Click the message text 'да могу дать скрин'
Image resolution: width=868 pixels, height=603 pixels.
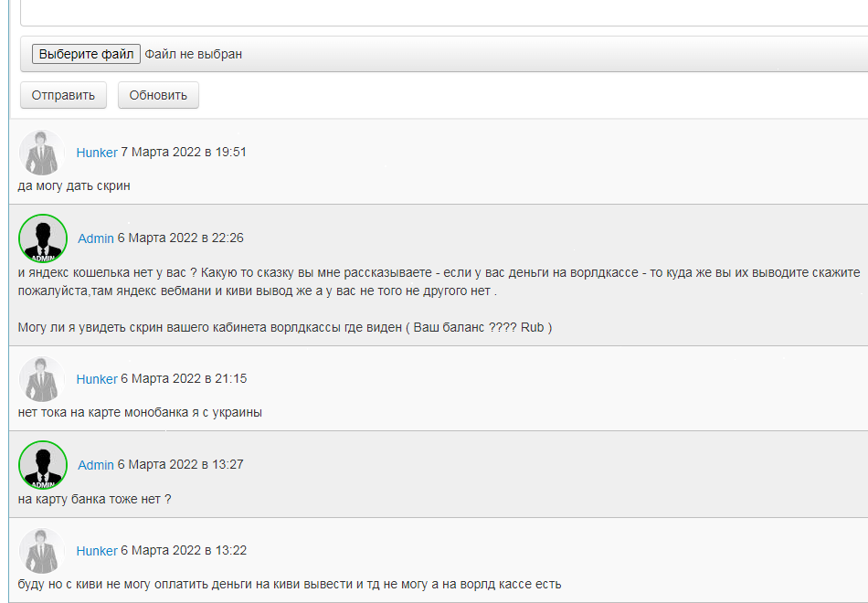pos(74,185)
